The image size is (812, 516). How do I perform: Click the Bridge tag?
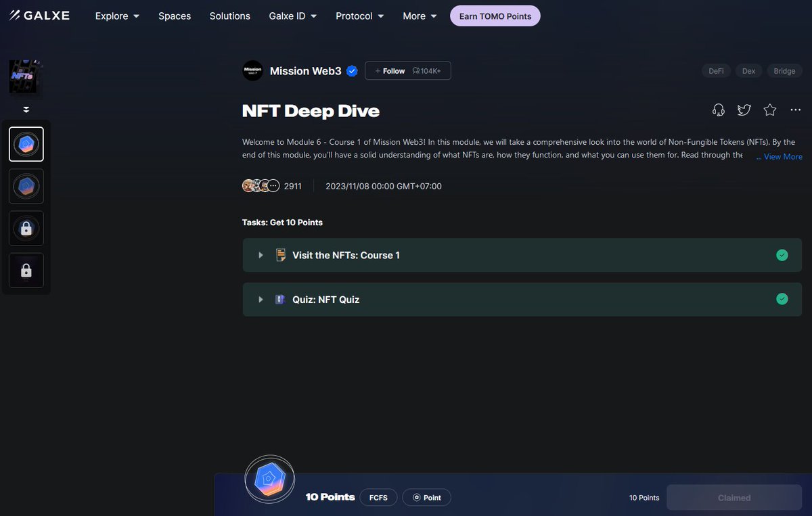[x=784, y=71]
